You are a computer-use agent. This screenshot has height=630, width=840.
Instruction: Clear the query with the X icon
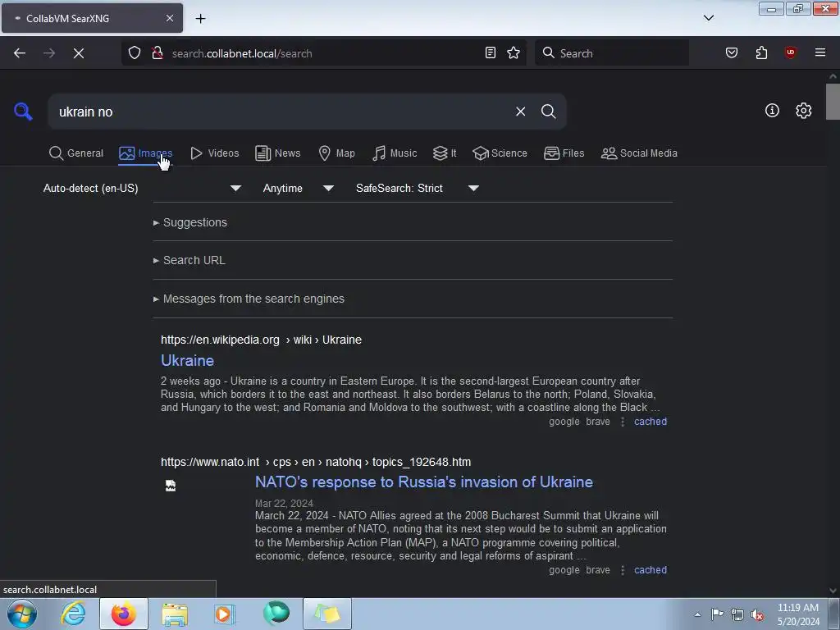pos(520,112)
